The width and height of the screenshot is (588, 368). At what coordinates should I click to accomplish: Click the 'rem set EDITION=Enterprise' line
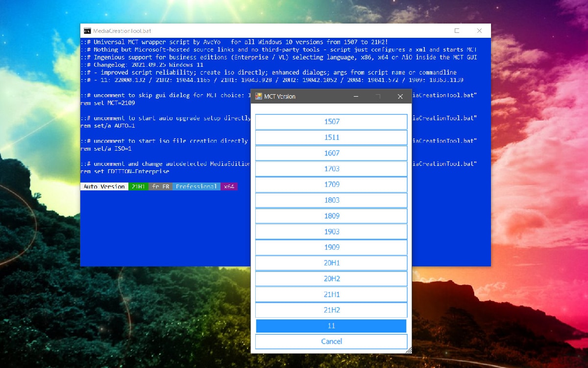pos(125,172)
